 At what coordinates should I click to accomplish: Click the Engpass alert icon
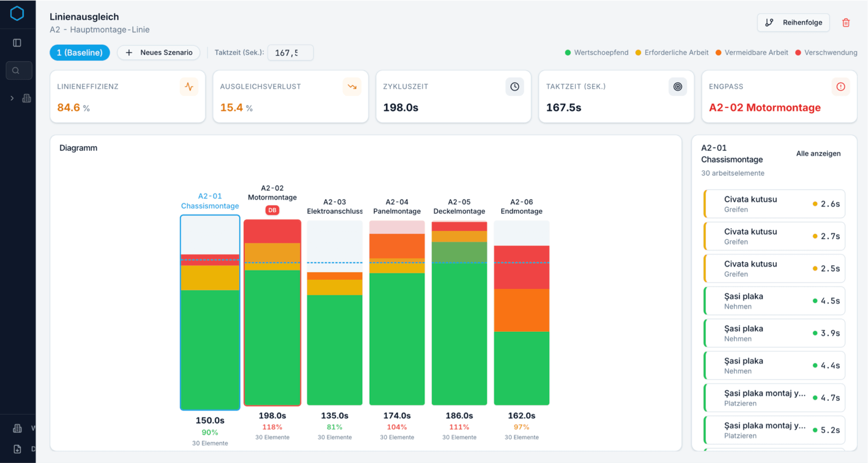[x=840, y=87]
